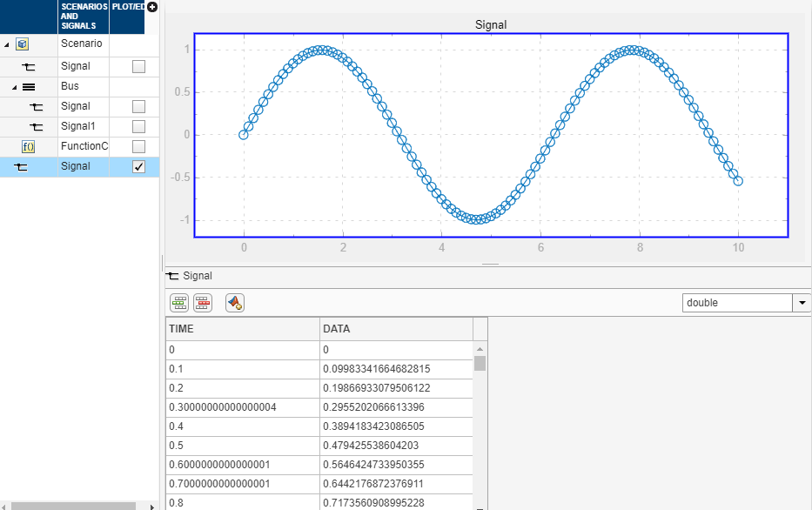
Task: Collapse the Bus tree node
Action: (x=15, y=88)
